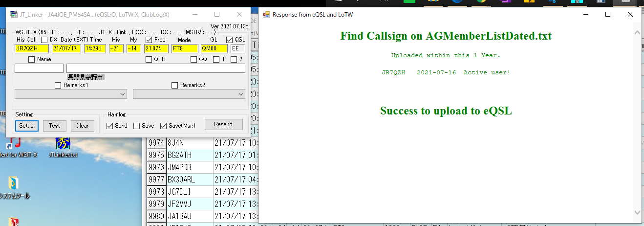644x226 pixels.
Task: Click the Response from eQSL window title icon
Action: coord(266,15)
